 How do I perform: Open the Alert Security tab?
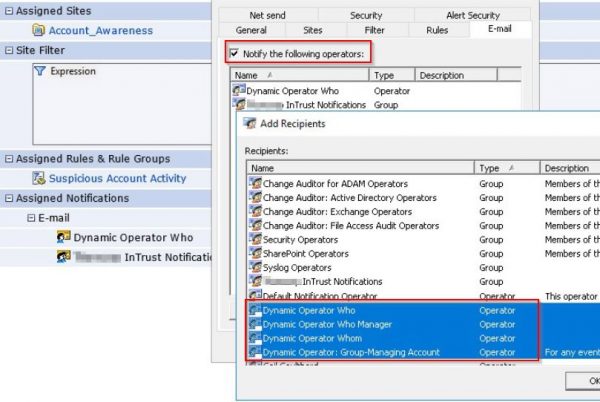click(x=471, y=15)
